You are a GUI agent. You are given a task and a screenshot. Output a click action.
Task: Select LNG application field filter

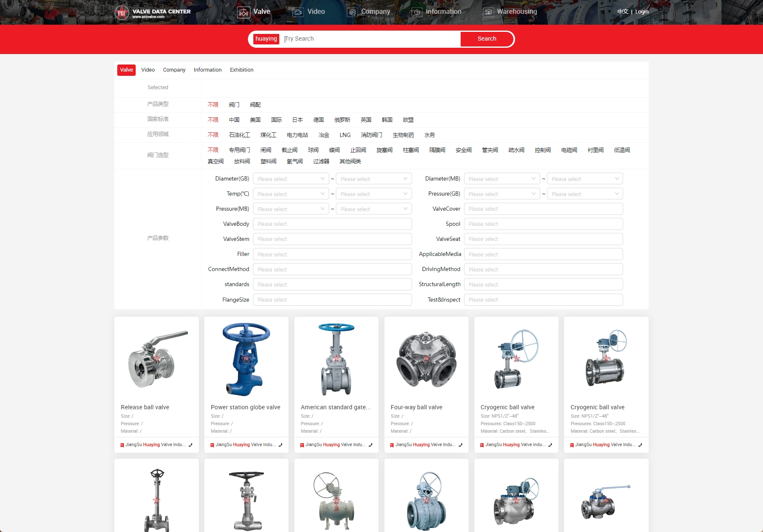(345, 135)
